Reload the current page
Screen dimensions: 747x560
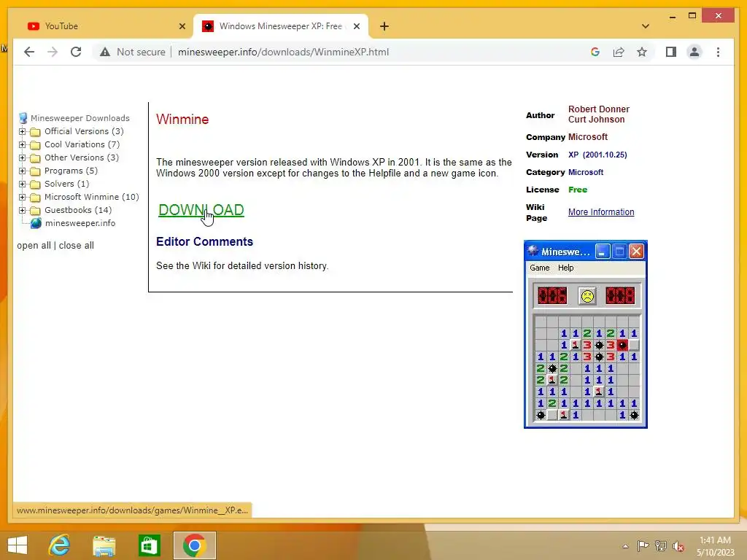(76, 52)
